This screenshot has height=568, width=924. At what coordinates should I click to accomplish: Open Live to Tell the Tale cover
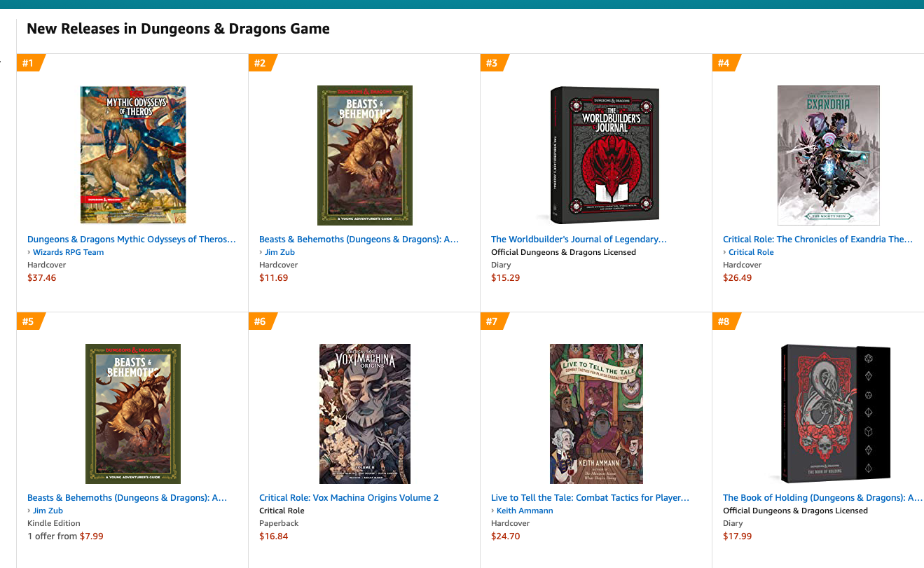tap(596, 413)
